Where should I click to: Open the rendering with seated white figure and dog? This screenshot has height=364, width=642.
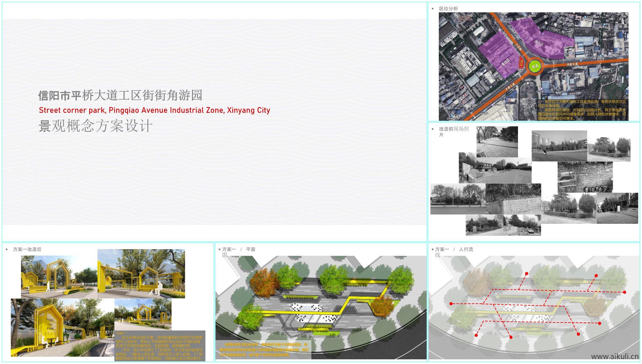(141, 274)
